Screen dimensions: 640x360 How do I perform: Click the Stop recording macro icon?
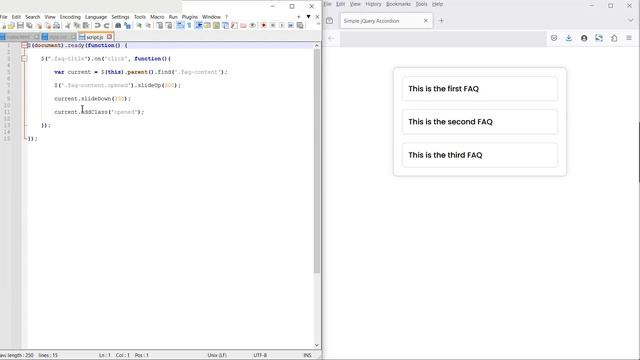click(273, 25)
